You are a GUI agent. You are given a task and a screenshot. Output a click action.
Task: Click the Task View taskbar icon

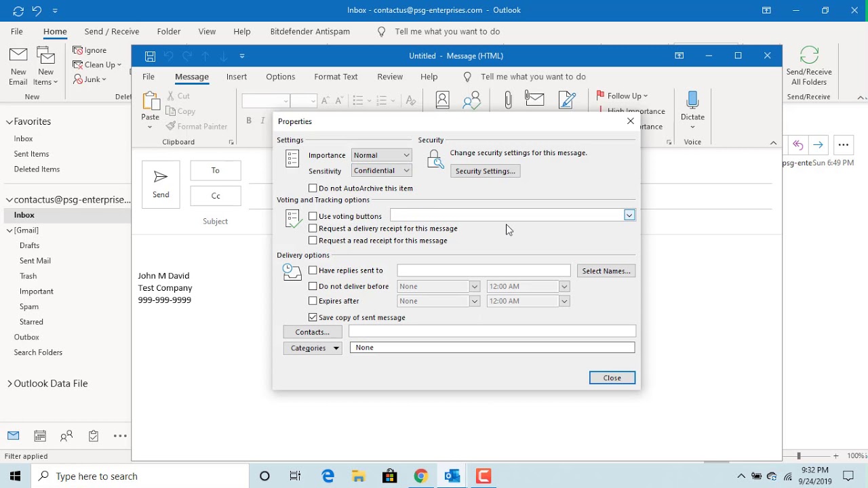(x=295, y=476)
